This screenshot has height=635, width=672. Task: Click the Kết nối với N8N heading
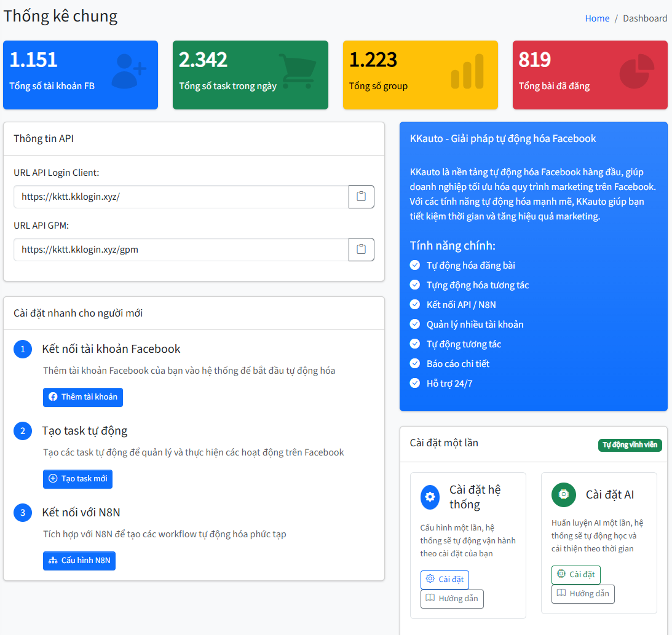point(81,513)
